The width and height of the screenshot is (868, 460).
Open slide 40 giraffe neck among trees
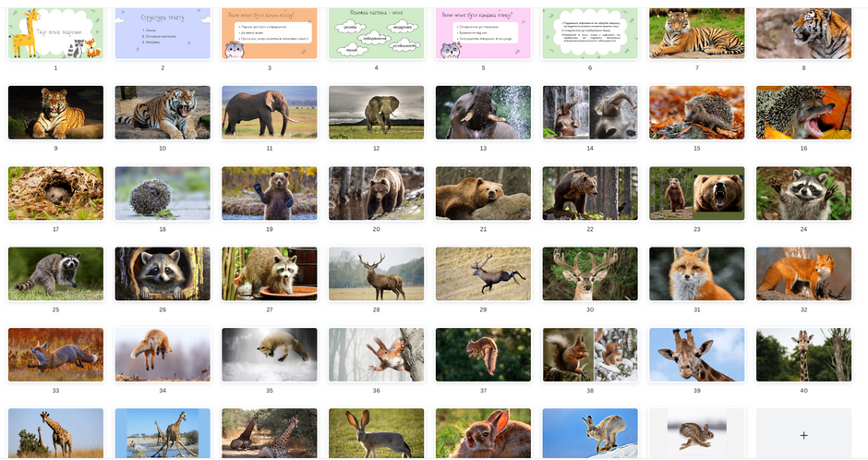click(803, 355)
